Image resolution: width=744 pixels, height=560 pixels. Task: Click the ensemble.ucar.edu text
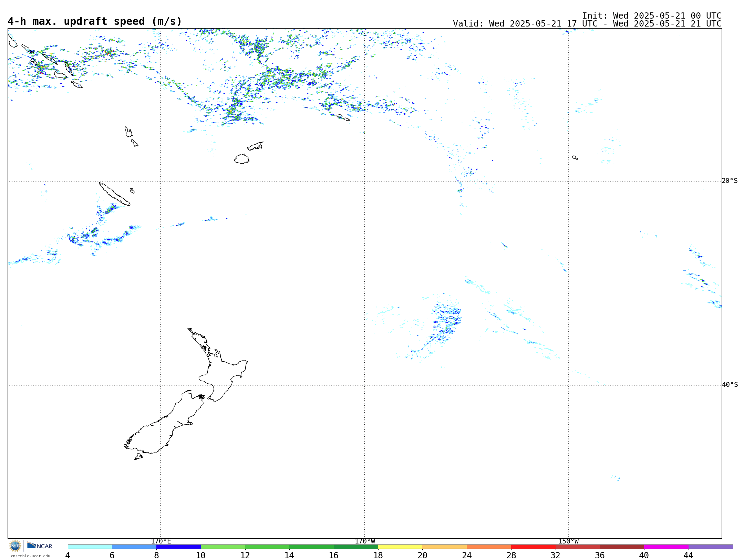pyautogui.click(x=31, y=556)
